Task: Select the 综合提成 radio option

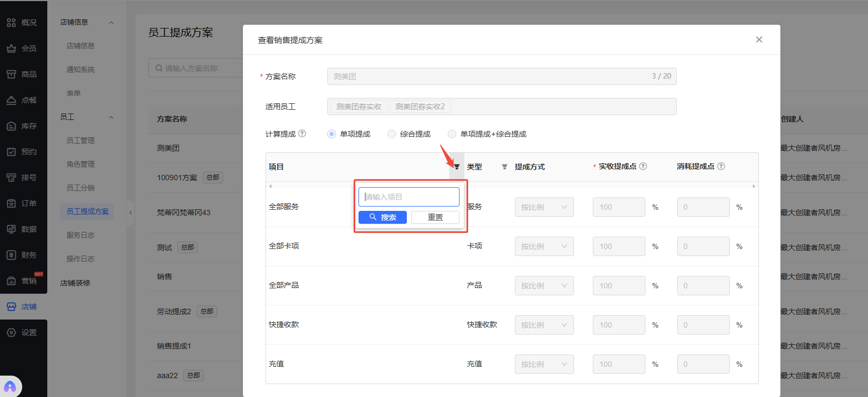Action: click(x=392, y=134)
